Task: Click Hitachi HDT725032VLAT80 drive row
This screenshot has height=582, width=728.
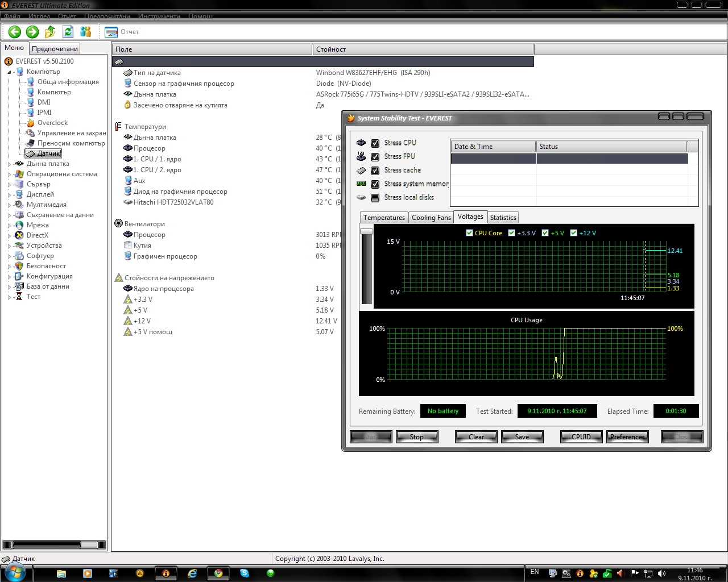Action: click(173, 202)
